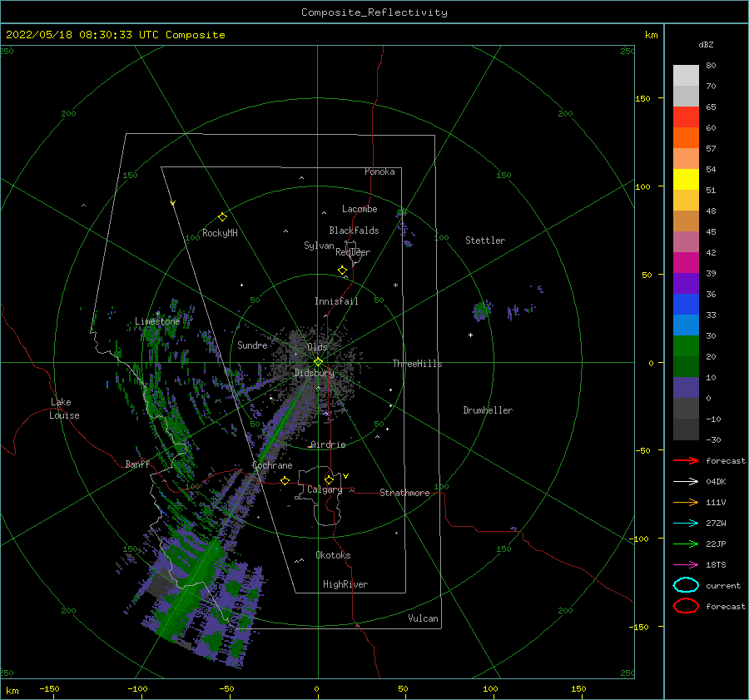Viewport: 749px width, 700px height.
Task: Click the Calgary label
Action: [325, 489]
